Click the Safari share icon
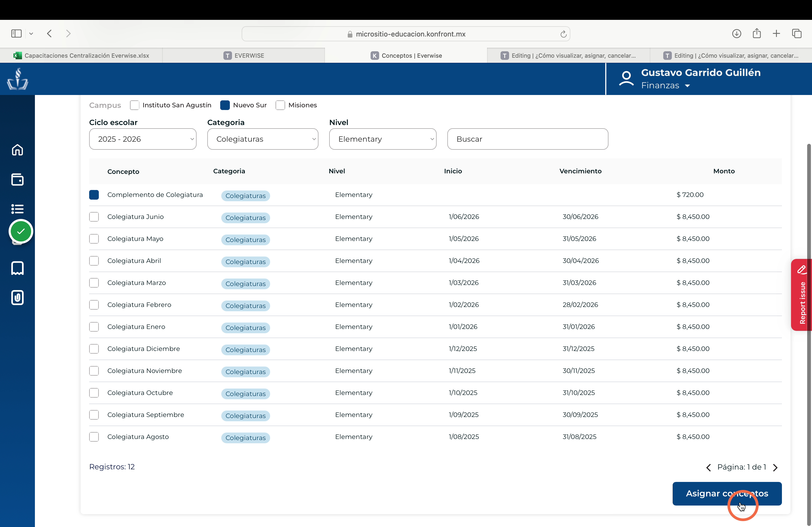Viewport: 812px width, 527px height. [757, 33]
